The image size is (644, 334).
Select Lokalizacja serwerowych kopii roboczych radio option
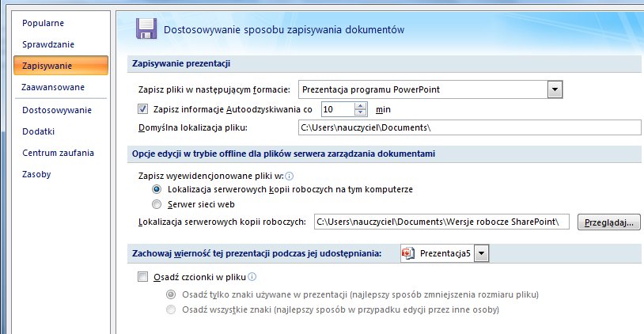point(157,189)
